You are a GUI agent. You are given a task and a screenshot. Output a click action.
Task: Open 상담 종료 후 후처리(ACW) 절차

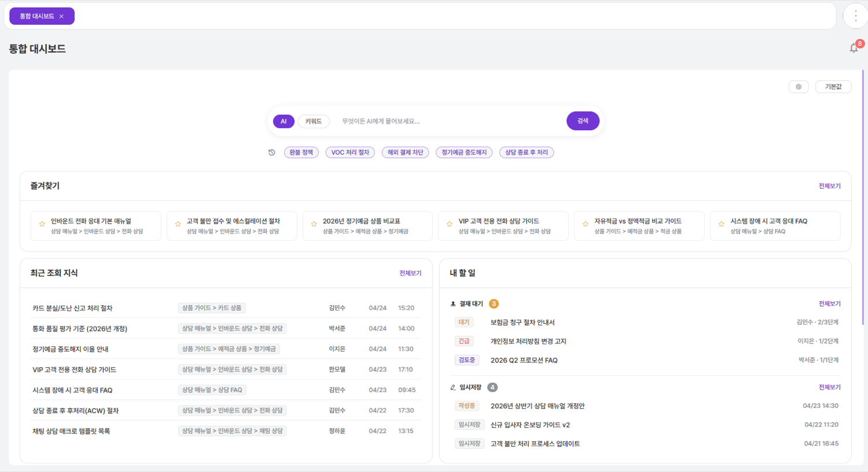[x=226, y=410]
